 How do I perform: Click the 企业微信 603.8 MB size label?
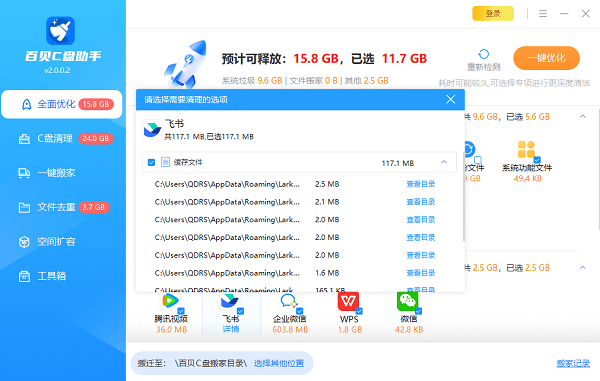(x=290, y=329)
